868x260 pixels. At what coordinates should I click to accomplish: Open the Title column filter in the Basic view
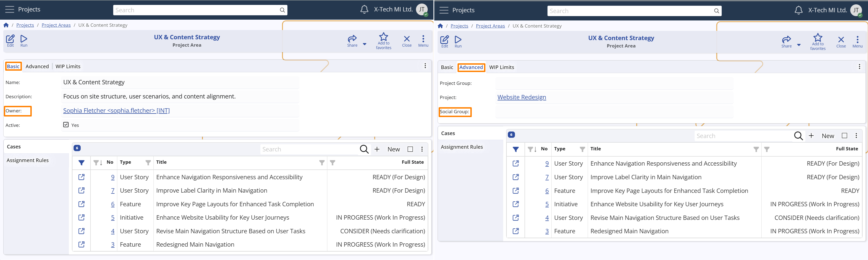(322, 162)
